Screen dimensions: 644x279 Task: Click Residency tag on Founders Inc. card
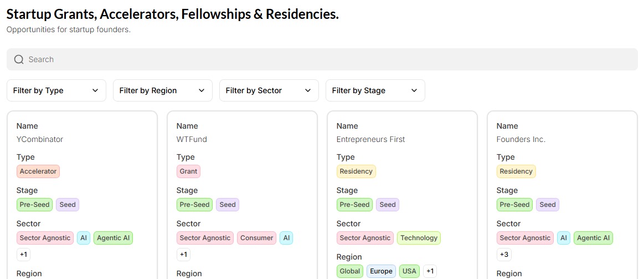[x=516, y=171]
